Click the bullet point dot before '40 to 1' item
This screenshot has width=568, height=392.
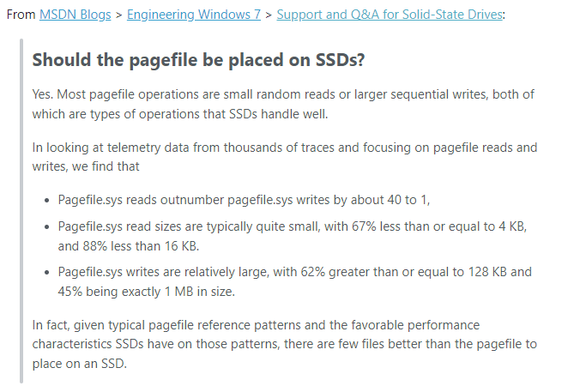46,201
